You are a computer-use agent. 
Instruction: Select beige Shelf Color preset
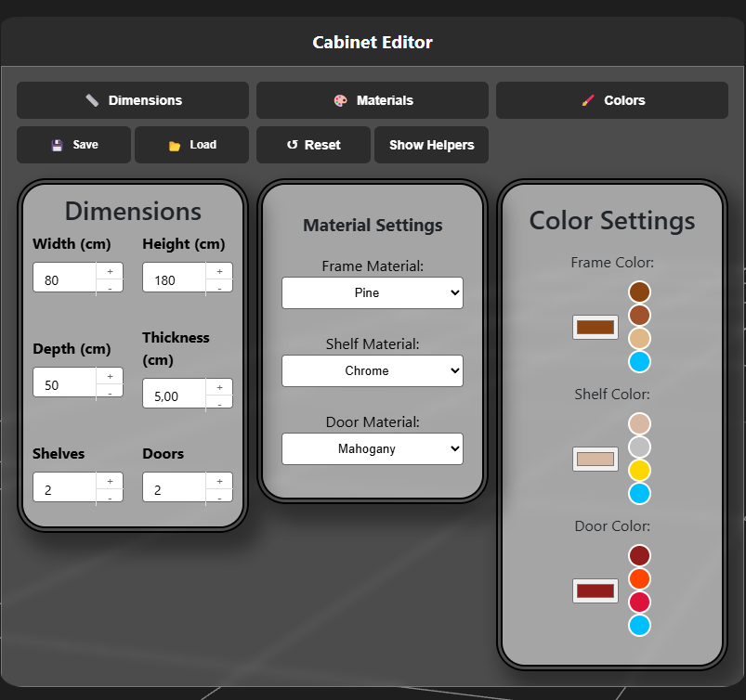(639, 423)
